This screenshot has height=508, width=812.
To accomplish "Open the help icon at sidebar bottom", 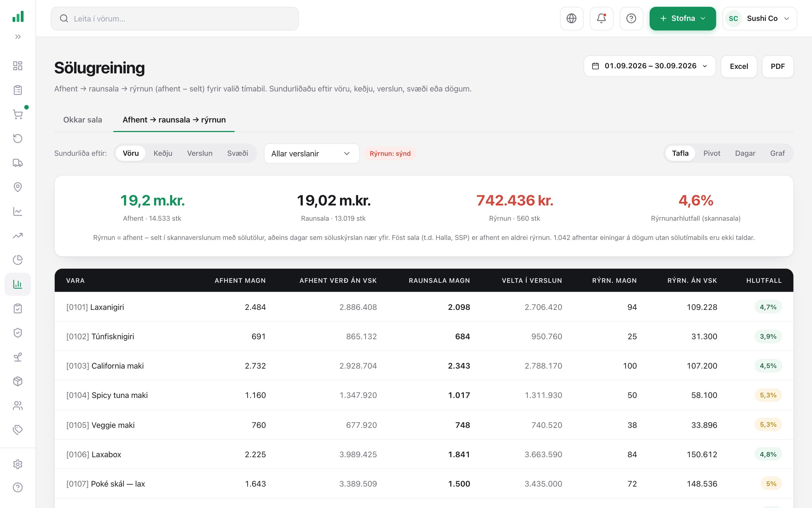I will click(18, 487).
